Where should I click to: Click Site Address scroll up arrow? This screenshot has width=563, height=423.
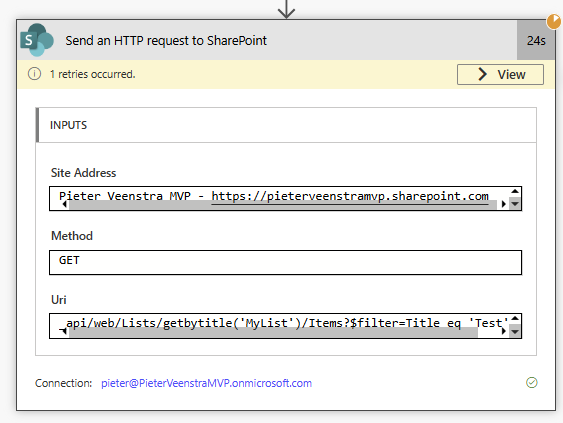click(x=515, y=191)
